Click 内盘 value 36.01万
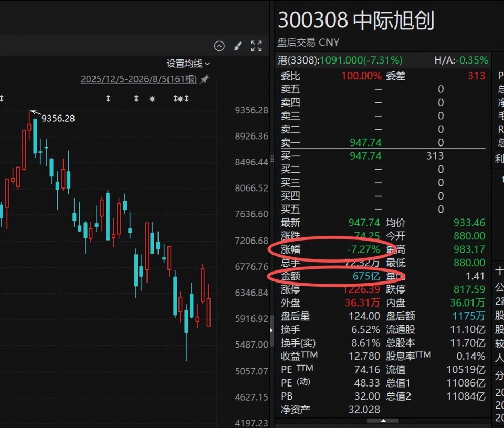504x428 pixels. [467, 302]
